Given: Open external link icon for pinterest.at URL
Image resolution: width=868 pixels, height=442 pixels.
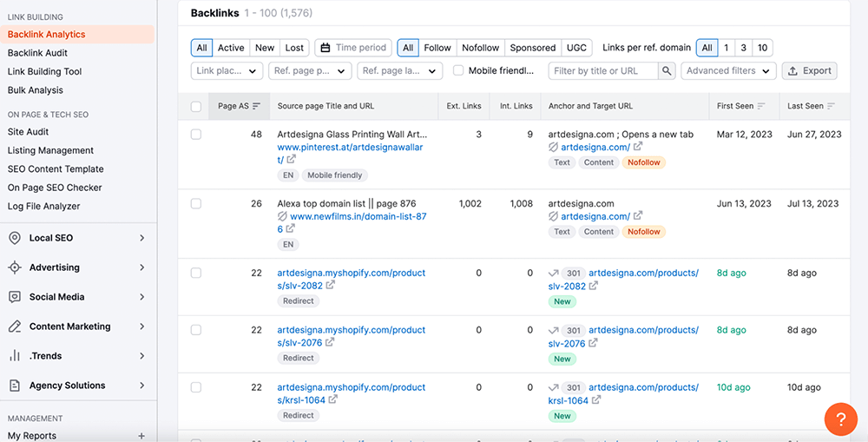Looking at the screenshot, I should pos(292,159).
